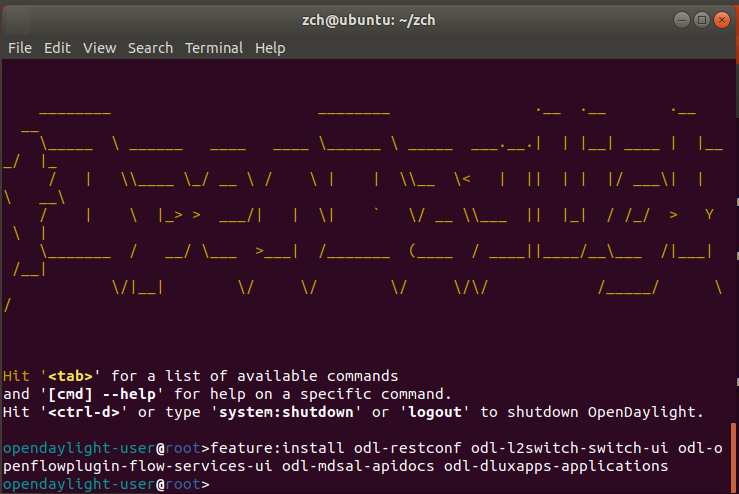This screenshot has width=739, height=494.
Task: Click 'odl-dluxapps-applications' in the command
Action: pos(556,466)
